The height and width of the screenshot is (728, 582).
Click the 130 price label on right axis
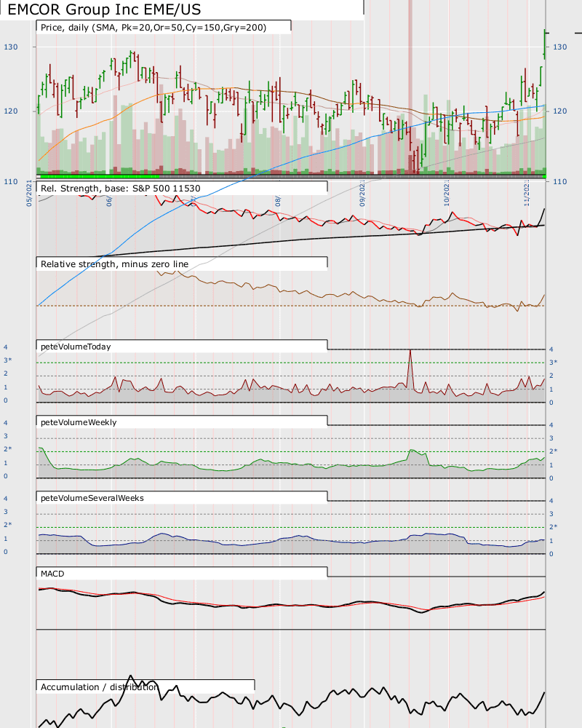click(559, 47)
